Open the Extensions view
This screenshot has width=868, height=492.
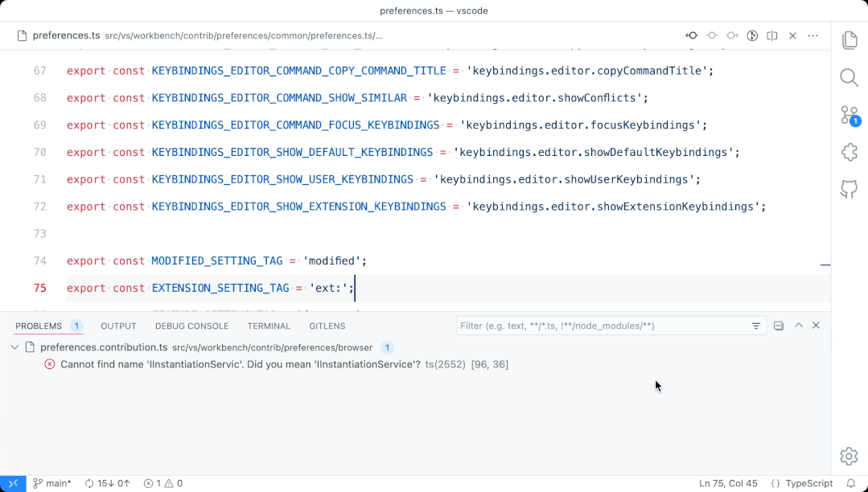tap(849, 152)
